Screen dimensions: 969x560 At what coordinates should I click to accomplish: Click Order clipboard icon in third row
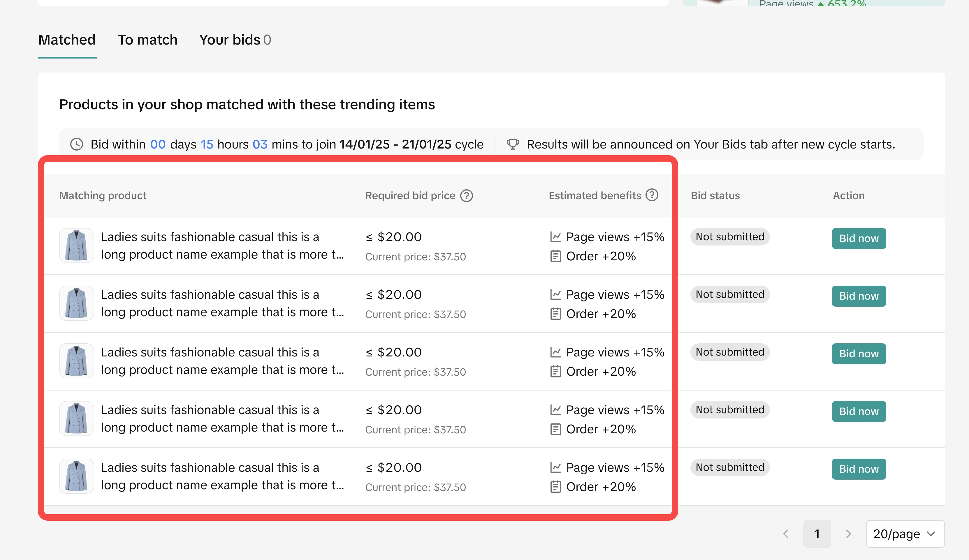(555, 371)
